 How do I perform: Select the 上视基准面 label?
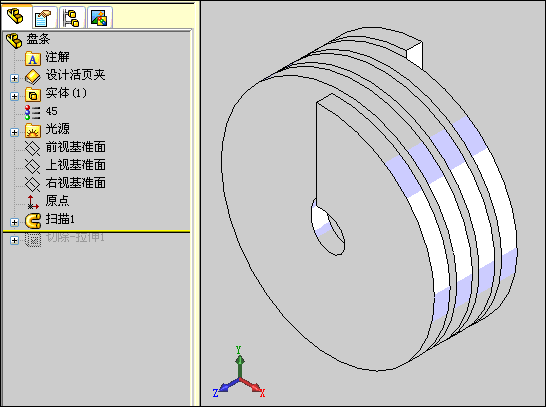[x=76, y=165]
